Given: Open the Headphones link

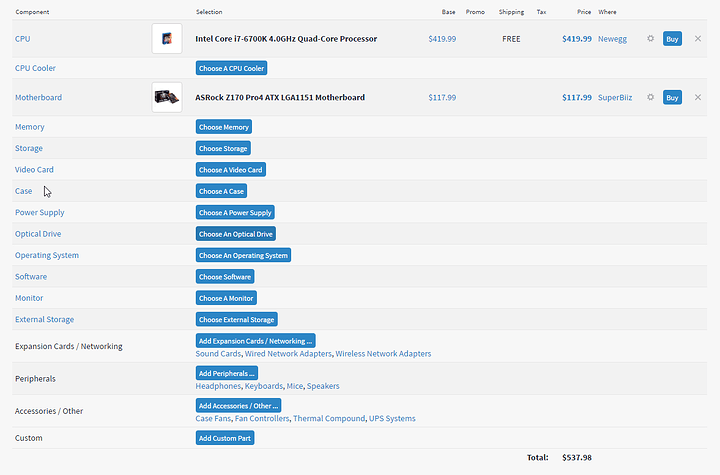Looking at the screenshot, I should click(218, 386).
